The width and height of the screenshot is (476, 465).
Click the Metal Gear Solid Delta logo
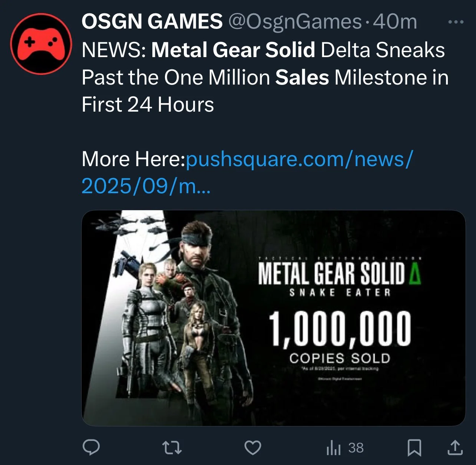point(339,274)
